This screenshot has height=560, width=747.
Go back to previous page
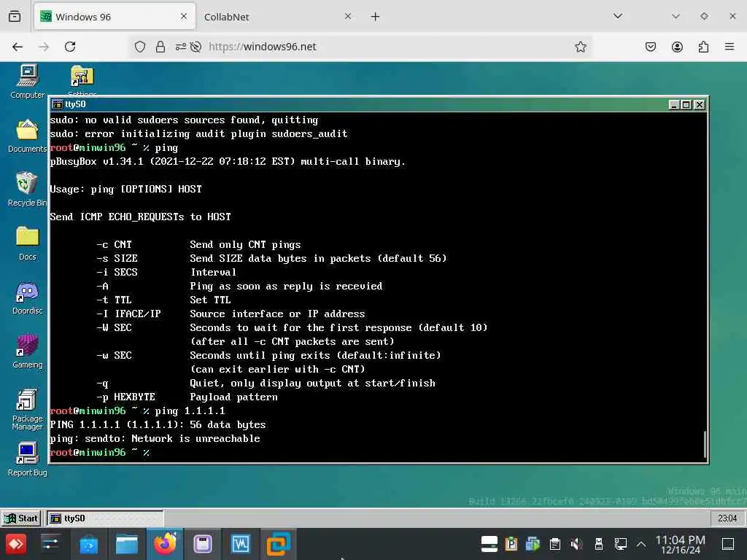click(x=18, y=47)
